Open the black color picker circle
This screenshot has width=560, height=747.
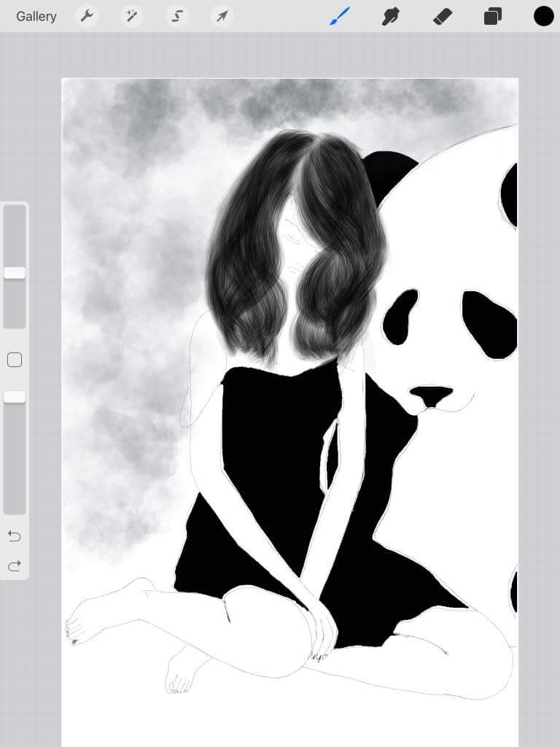[543, 16]
